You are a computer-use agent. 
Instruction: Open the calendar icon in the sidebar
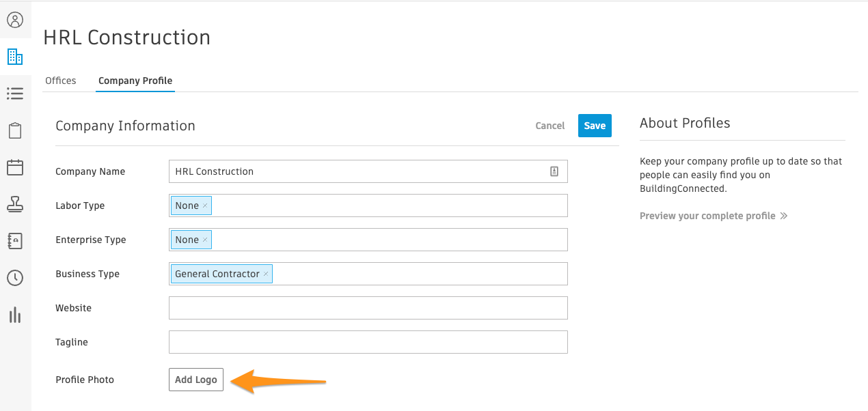(15, 167)
